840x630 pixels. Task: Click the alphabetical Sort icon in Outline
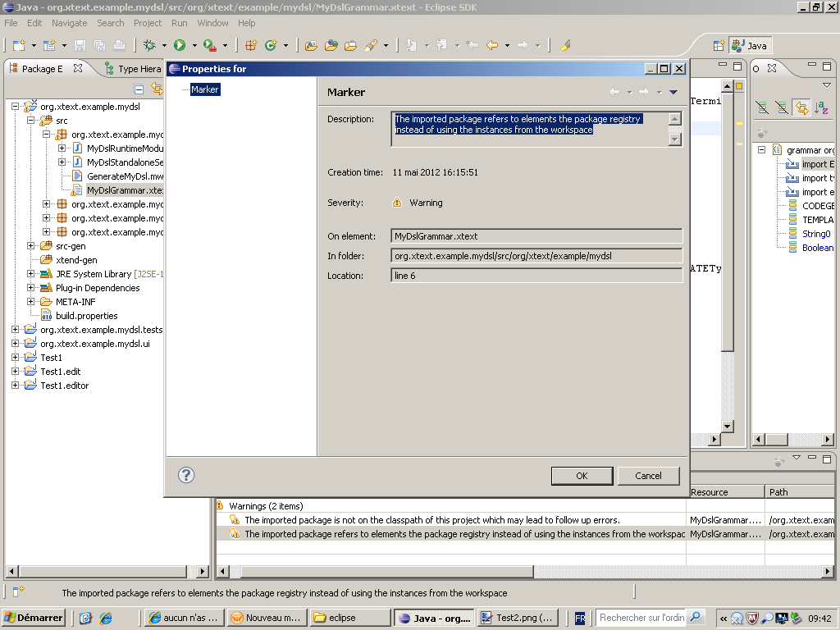(821, 107)
